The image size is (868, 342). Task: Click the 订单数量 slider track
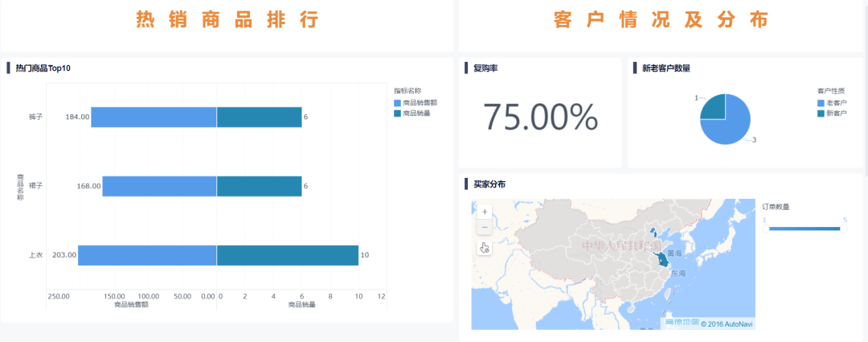click(805, 229)
